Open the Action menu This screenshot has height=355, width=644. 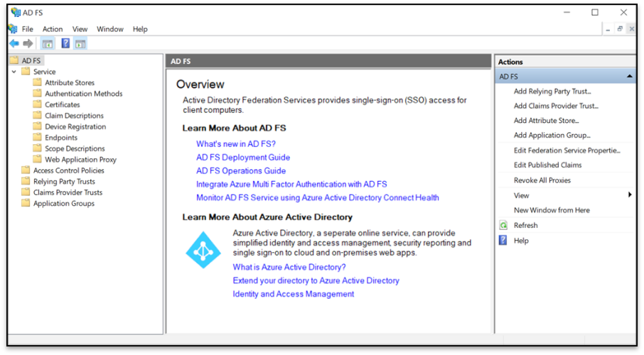53,29
